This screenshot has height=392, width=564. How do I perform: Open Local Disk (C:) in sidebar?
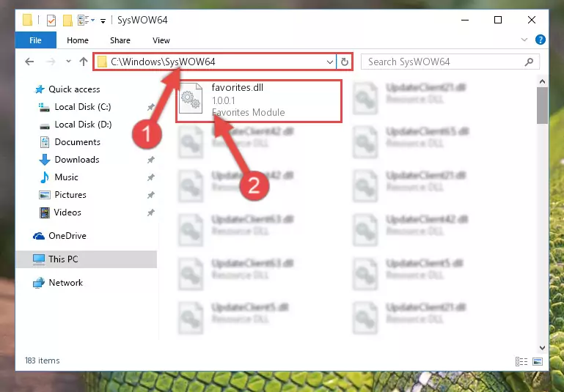tap(83, 107)
